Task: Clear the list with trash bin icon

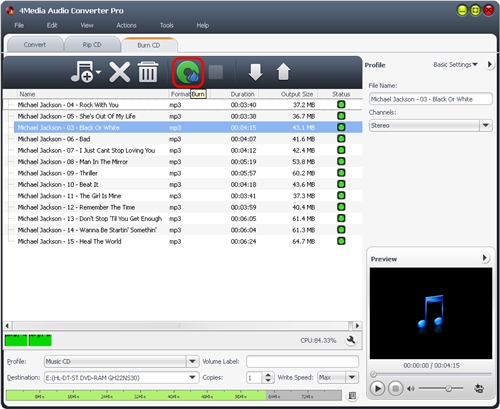Action: point(148,71)
